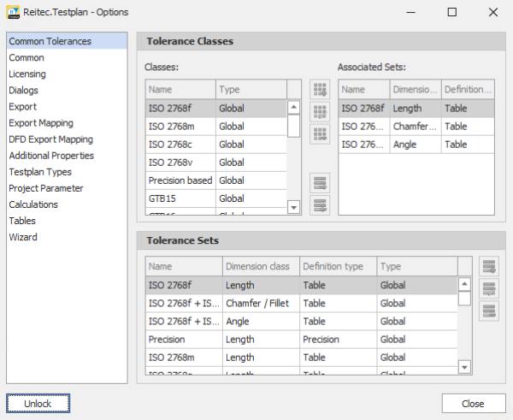Click the lower rows icon left of Associated Sets
513x420 pixels.
coord(321,204)
